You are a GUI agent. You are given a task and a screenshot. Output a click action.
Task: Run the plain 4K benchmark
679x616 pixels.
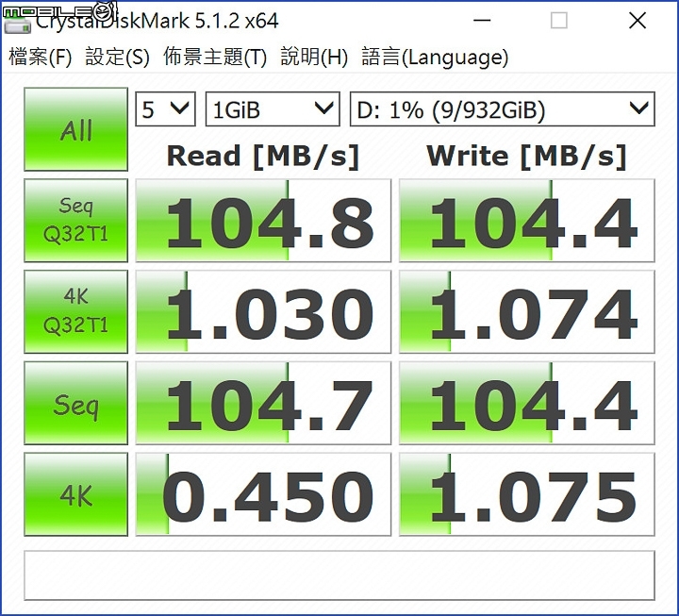[x=75, y=494]
